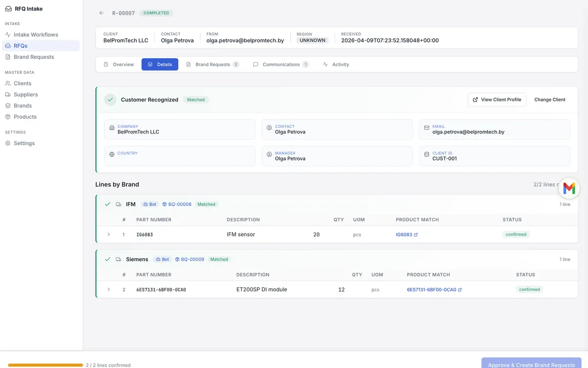588x368 pixels.
Task: Click confirmed status for ET200SP DI module
Action: click(530, 289)
